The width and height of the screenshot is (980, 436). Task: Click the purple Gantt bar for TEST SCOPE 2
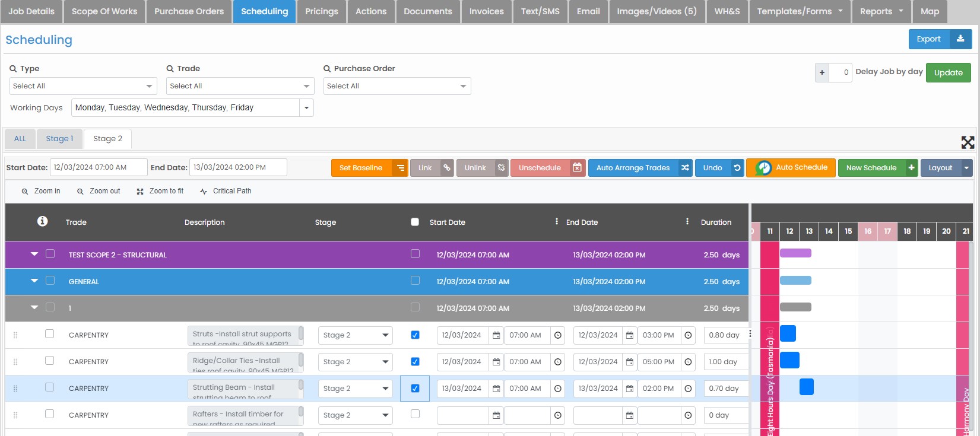point(795,253)
